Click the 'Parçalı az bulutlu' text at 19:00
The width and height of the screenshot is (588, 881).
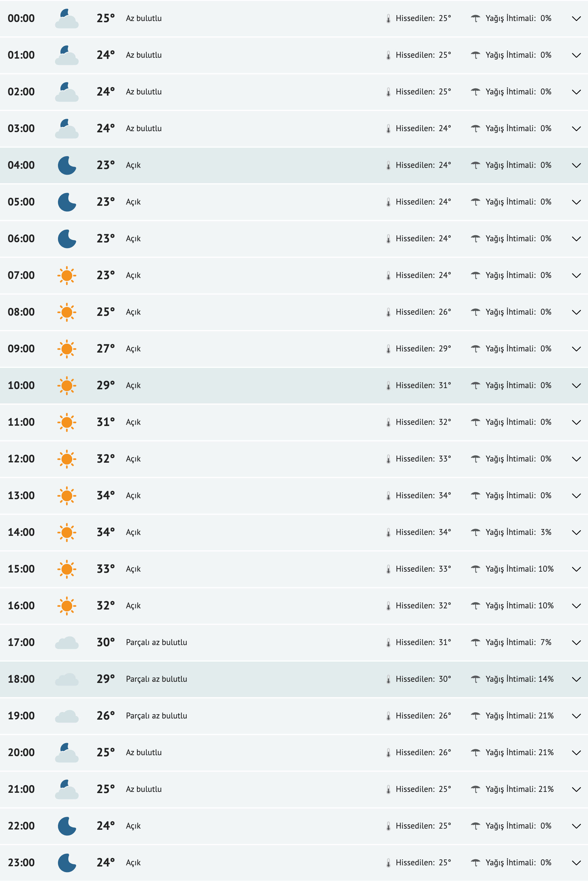(x=156, y=716)
